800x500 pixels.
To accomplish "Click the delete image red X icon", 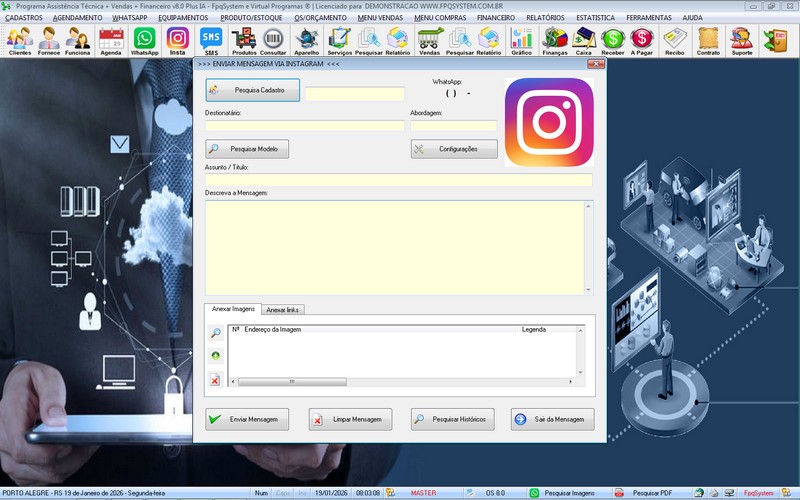I will point(215,379).
